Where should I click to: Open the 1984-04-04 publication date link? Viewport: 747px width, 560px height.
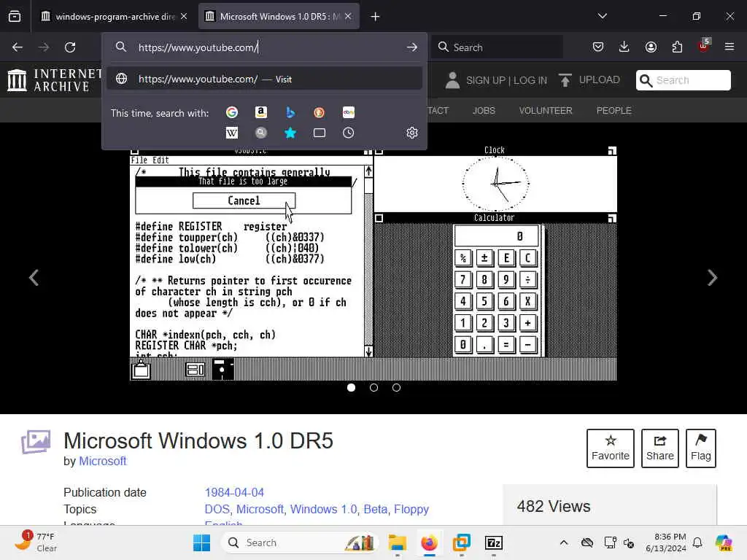coord(234,492)
